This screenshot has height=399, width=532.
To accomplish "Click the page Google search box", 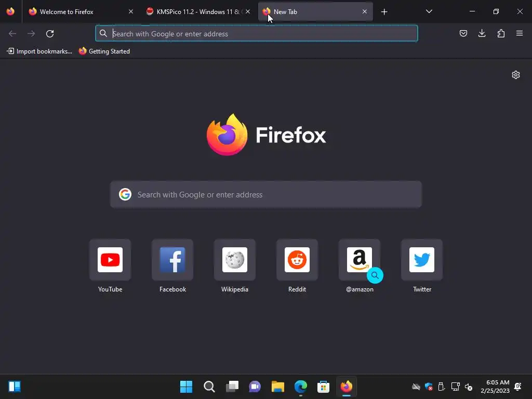I will tap(266, 194).
